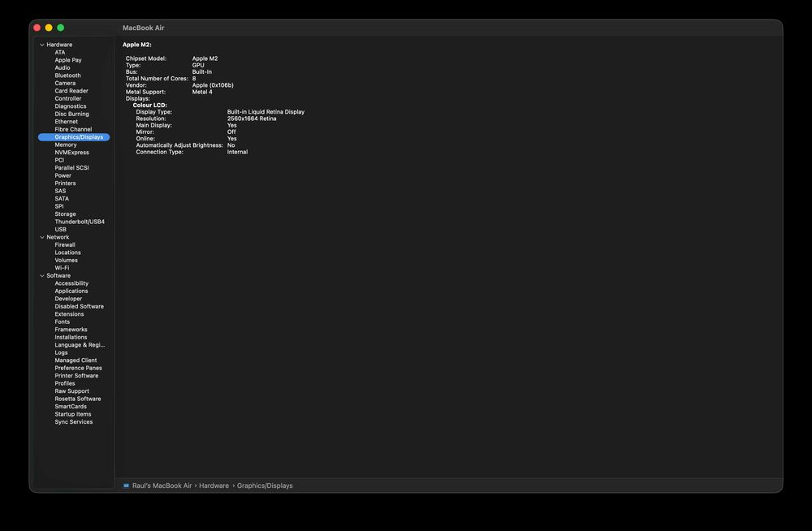Click the computer icon in path bar

[x=127, y=486]
